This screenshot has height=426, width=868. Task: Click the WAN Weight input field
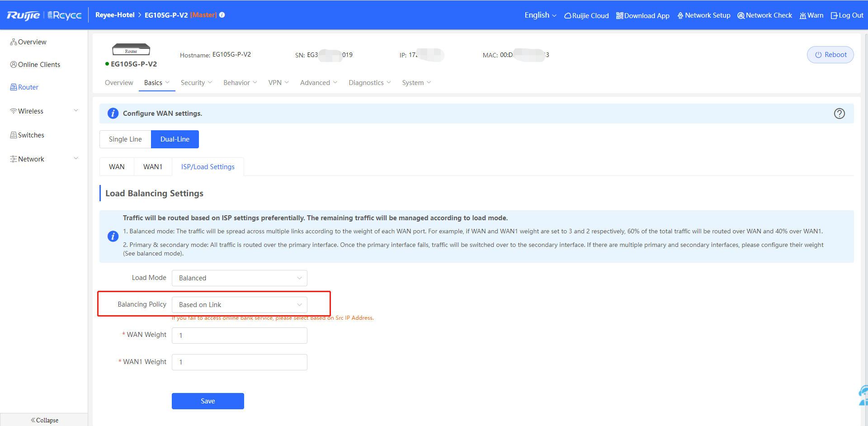click(239, 336)
